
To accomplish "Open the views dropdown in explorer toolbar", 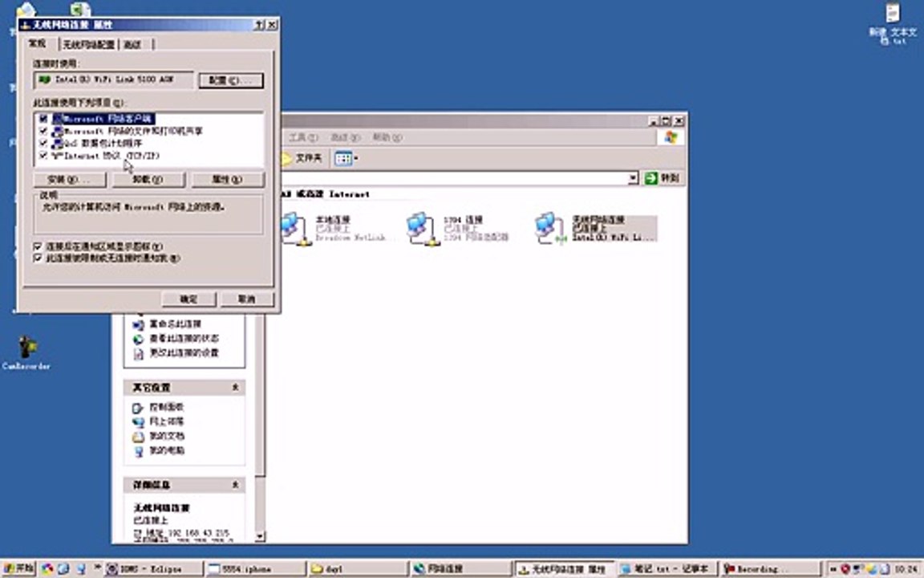I will pyautogui.click(x=346, y=158).
